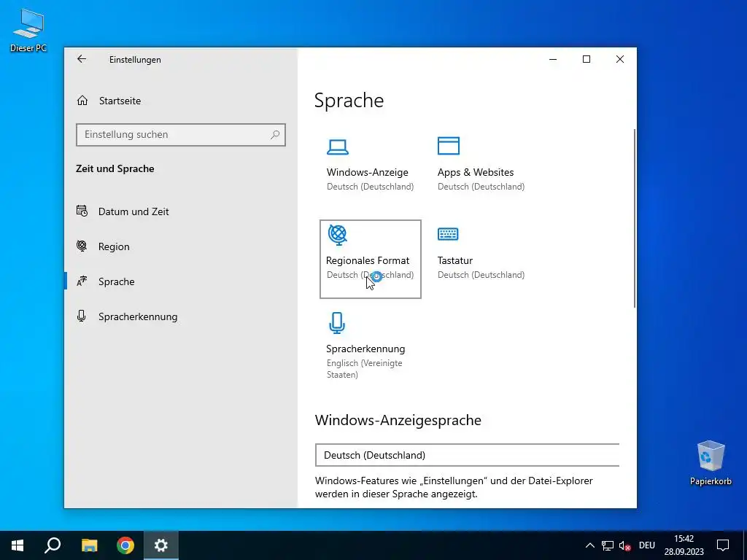Click the Zeit und Sprache heading
The height and width of the screenshot is (560, 747).
pos(115,168)
